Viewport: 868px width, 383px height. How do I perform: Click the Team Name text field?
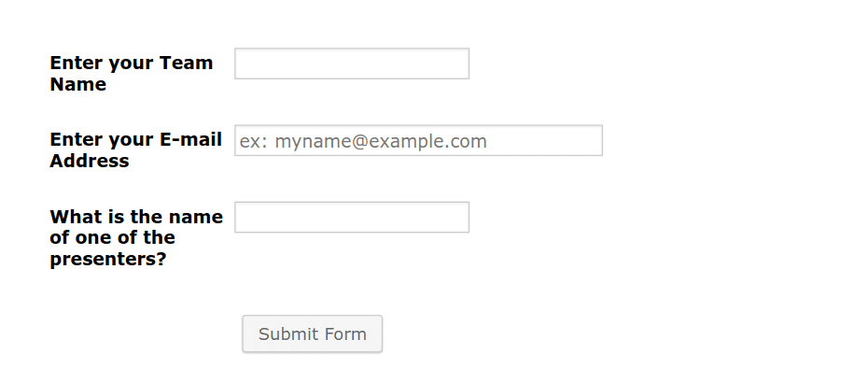tap(352, 64)
